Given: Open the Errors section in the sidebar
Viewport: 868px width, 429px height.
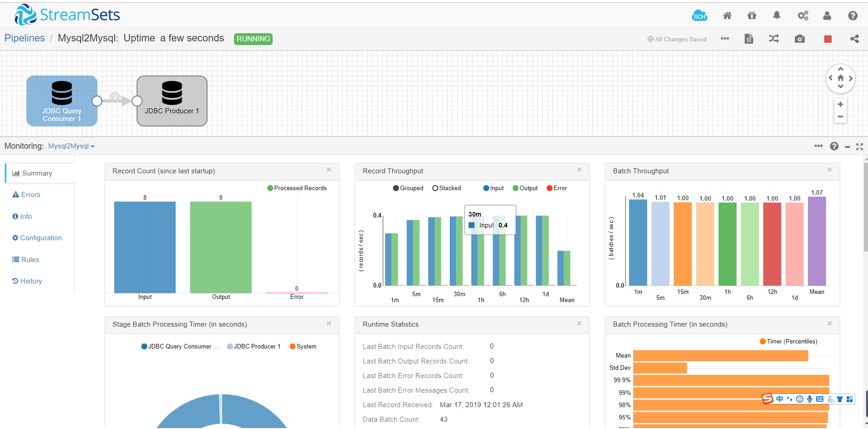Looking at the screenshot, I should click(x=30, y=194).
